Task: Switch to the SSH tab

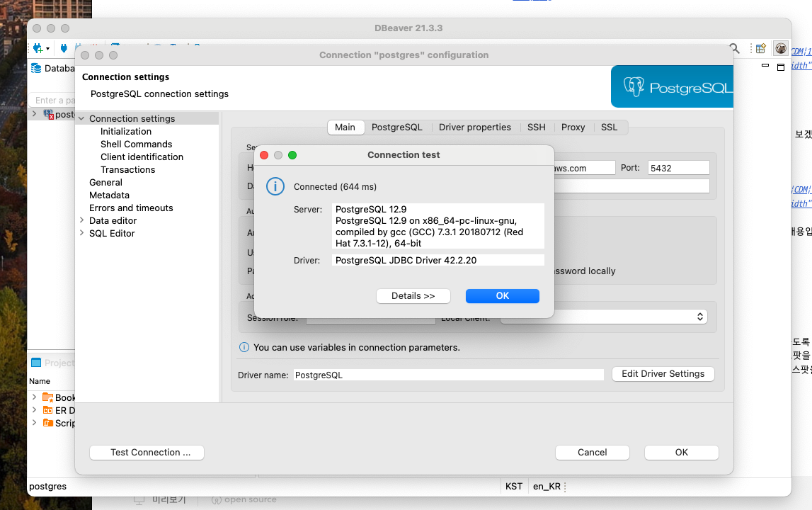Action: (x=537, y=127)
